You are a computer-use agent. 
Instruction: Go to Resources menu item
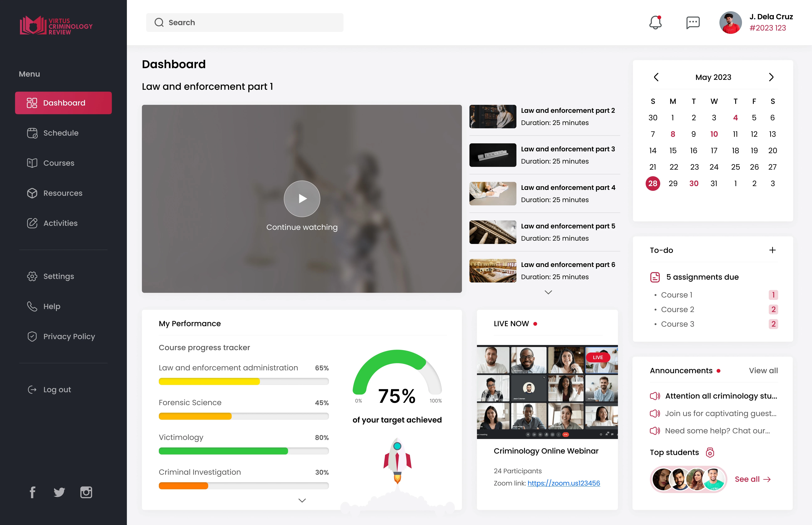coord(63,193)
